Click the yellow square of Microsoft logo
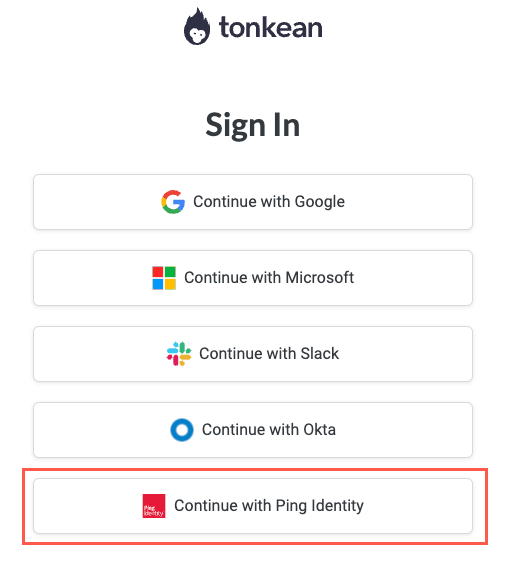This screenshot has width=508, height=563. point(170,284)
